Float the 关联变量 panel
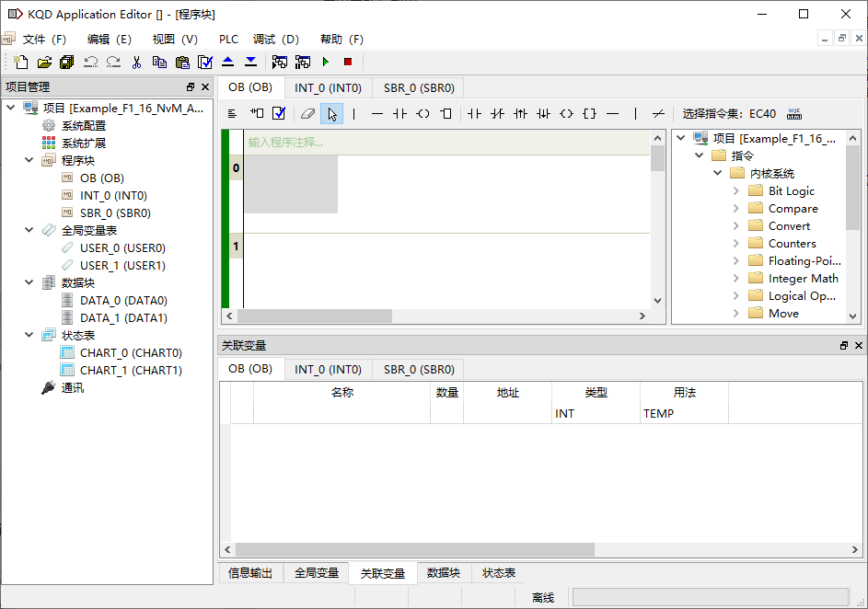This screenshot has height=609, width=868. point(844,345)
